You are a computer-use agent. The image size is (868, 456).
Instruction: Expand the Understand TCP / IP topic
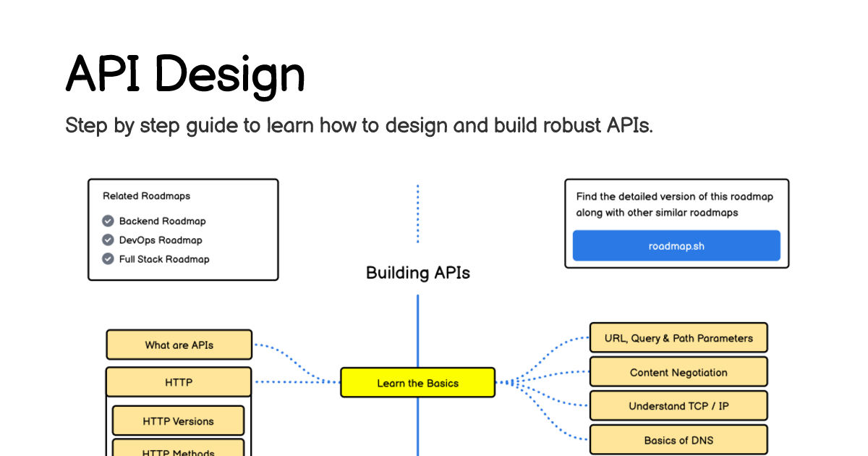[678, 405]
